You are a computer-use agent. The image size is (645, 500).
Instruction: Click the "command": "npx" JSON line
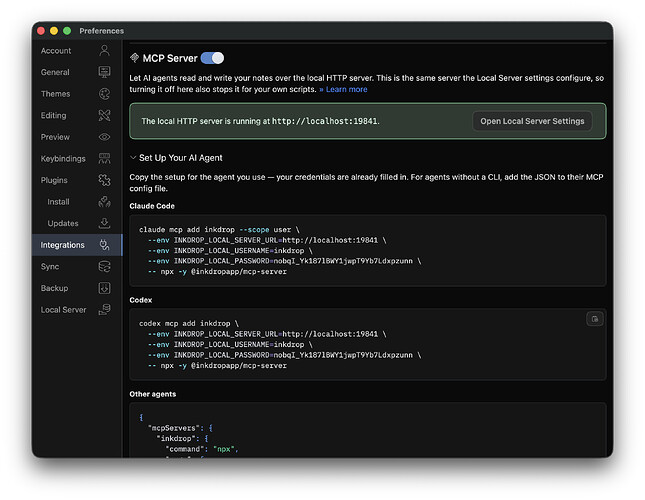click(202, 449)
